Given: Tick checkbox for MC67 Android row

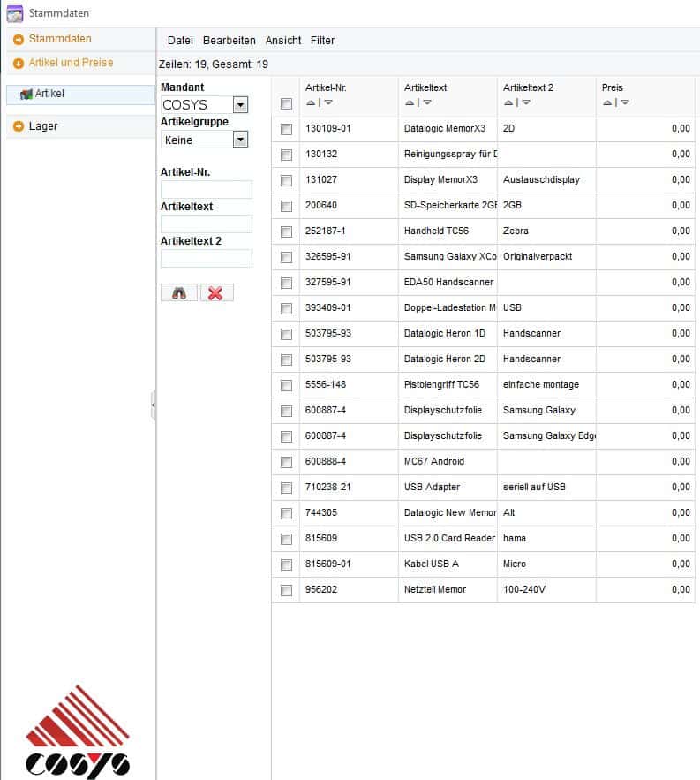Looking at the screenshot, I should tap(286, 462).
